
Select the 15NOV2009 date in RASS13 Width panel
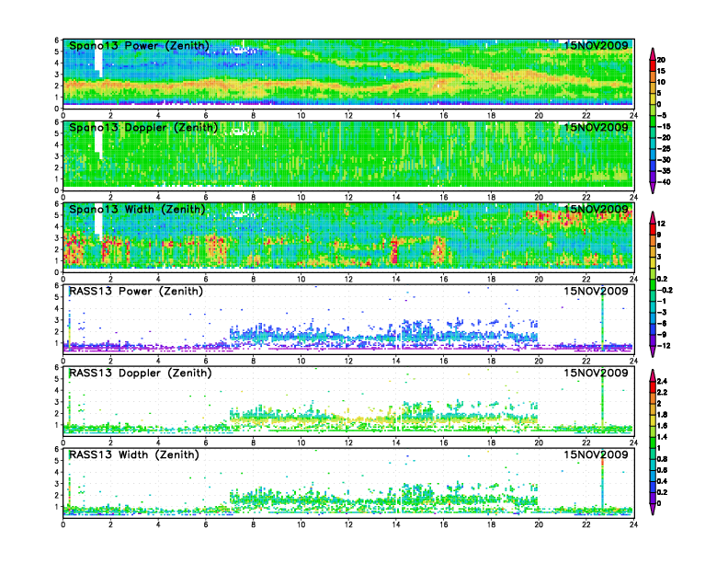[596, 454]
